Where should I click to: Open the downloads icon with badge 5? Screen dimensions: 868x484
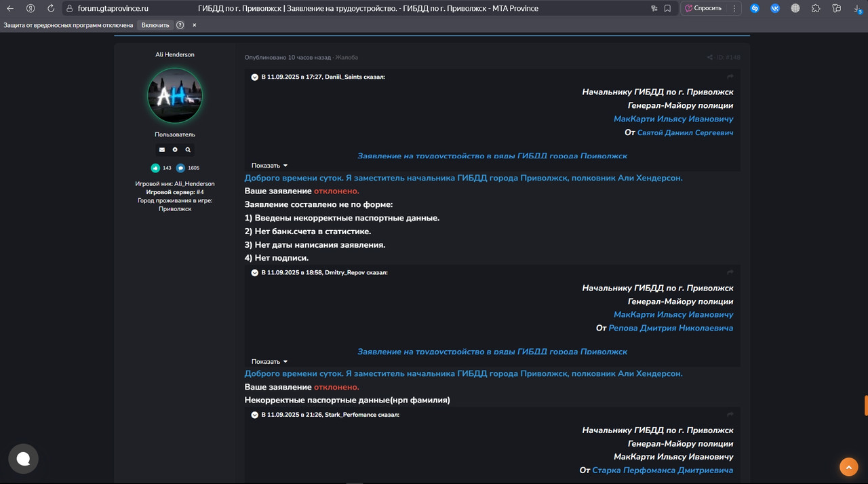[858, 8]
